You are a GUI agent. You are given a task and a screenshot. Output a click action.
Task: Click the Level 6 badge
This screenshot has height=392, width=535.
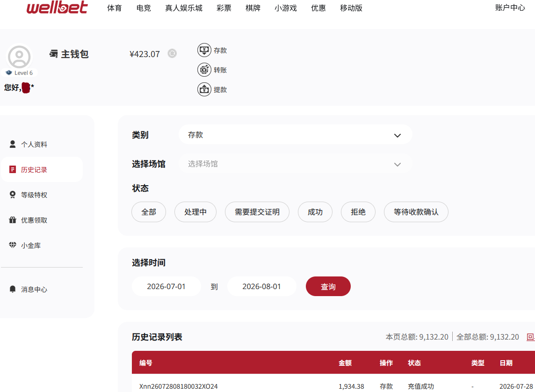click(x=20, y=73)
